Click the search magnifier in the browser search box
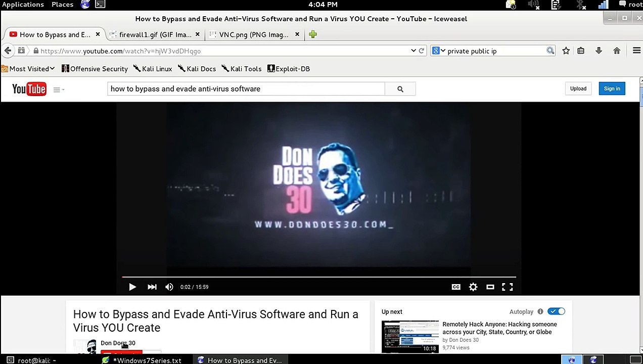 [x=550, y=51]
